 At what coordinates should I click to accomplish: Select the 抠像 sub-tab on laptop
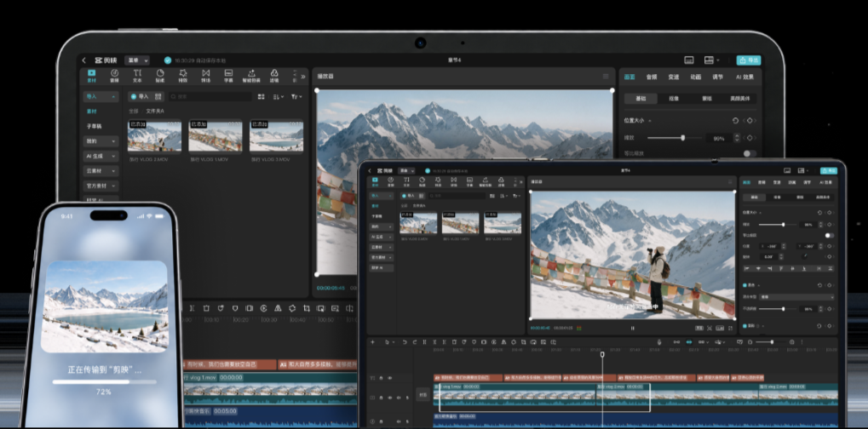tap(674, 99)
